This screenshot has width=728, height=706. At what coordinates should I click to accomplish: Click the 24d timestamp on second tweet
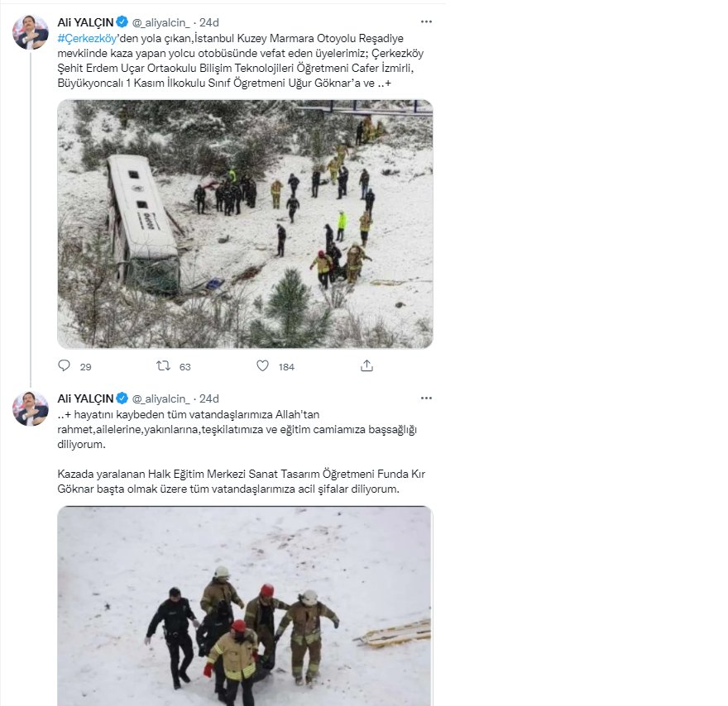(209, 399)
